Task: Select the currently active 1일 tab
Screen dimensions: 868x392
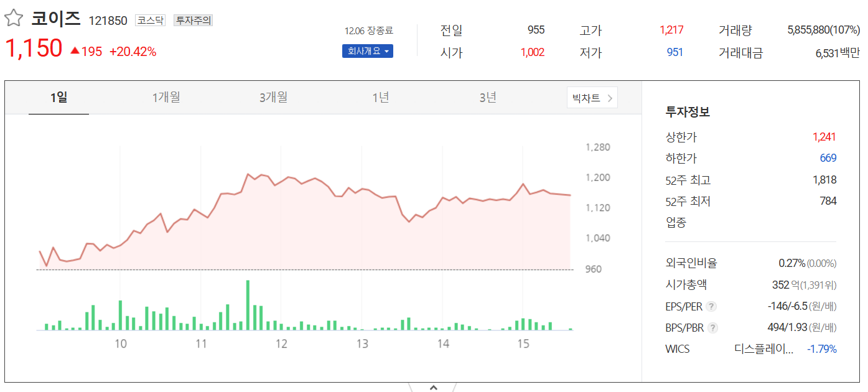Action: (58, 98)
